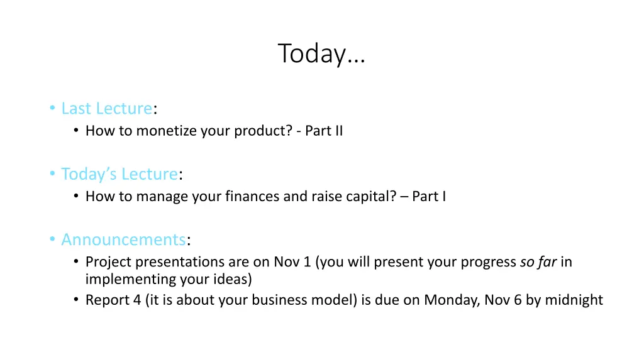Click the cyan bullet beside "Announcements"
Image resolution: width=644 pixels, height=362 pixels.
pos(52,239)
